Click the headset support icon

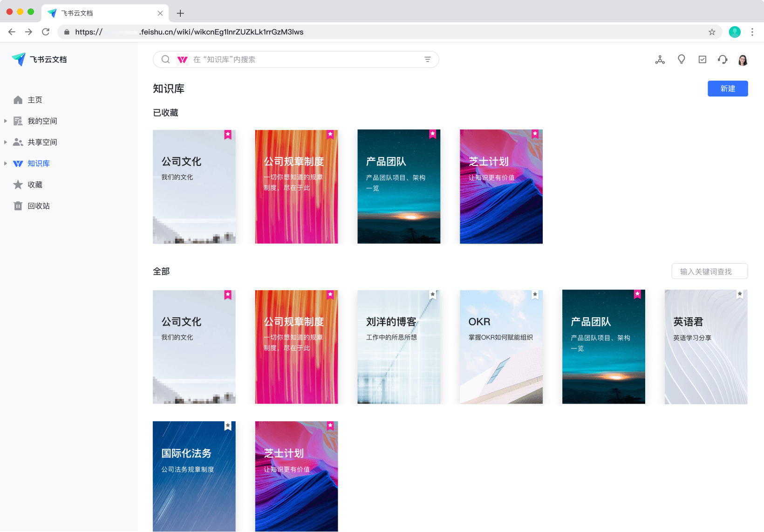tap(723, 60)
